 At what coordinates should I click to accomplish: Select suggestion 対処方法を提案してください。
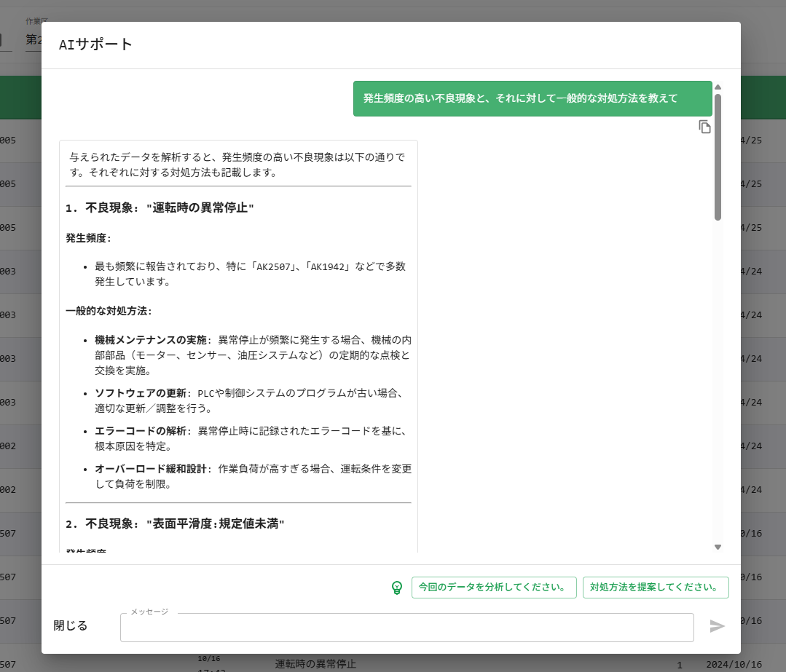click(656, 588)
